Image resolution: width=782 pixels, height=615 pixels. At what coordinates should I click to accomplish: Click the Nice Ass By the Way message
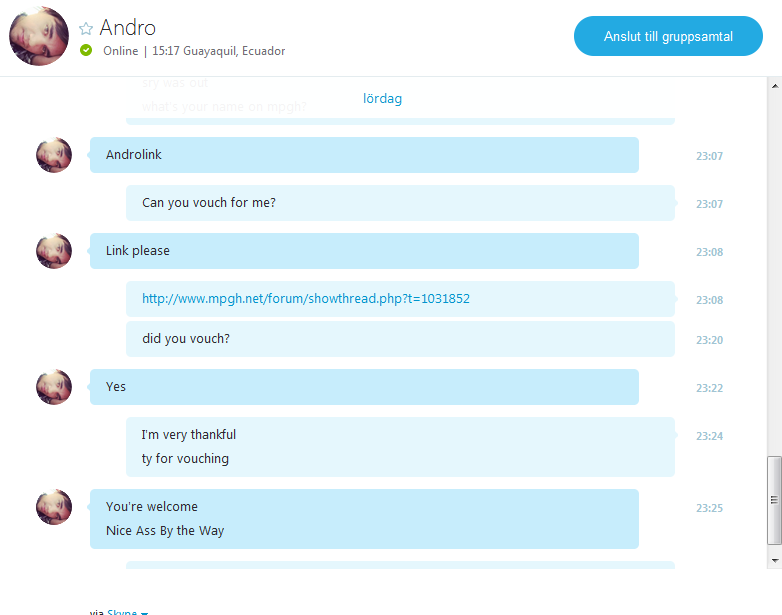(x=165, y=531)
